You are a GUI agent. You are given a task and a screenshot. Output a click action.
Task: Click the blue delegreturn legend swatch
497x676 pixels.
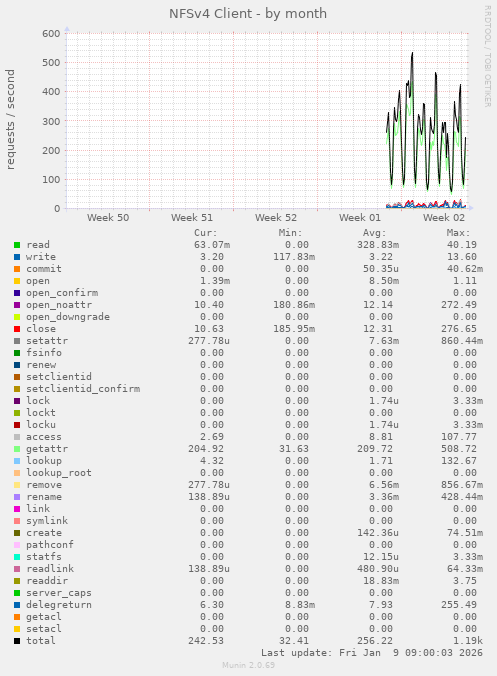pos(17,605)
